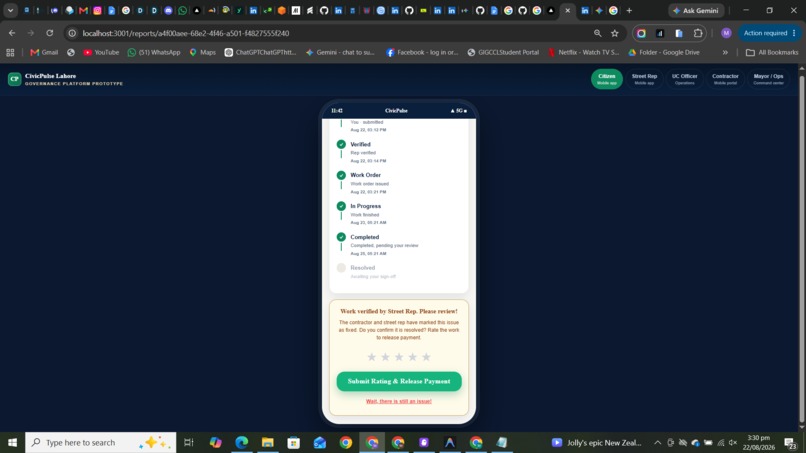The height and width of the screenshot is (453, 806).
Task: Click the Verified step checkmark
Action: coord(341,144)
